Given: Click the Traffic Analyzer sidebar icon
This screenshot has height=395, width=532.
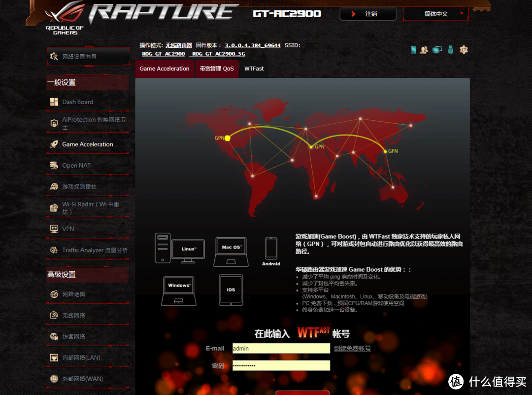Looking at the screenshot, I should (54, 250).
